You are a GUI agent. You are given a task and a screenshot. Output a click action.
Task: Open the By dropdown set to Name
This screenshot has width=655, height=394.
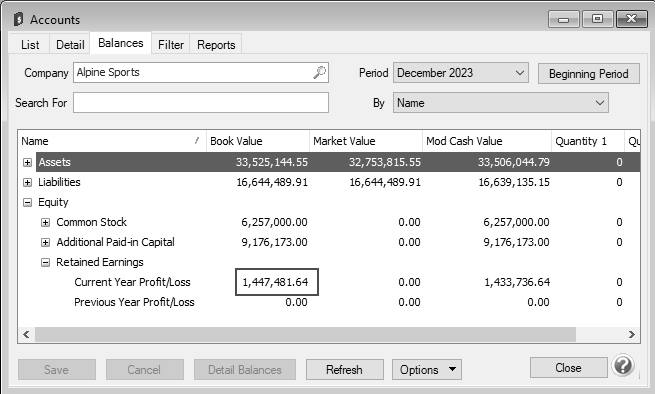pyautogui.click(x=500, y=103)
